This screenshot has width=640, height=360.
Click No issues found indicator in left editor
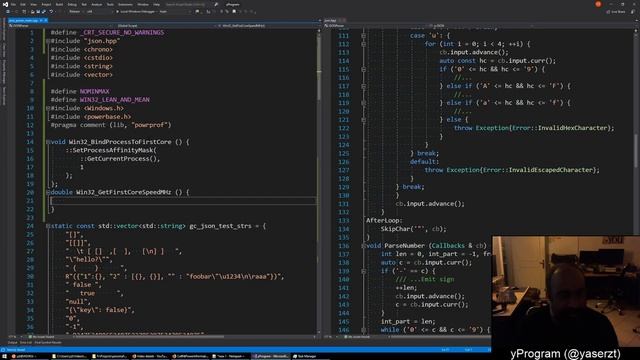42,337
